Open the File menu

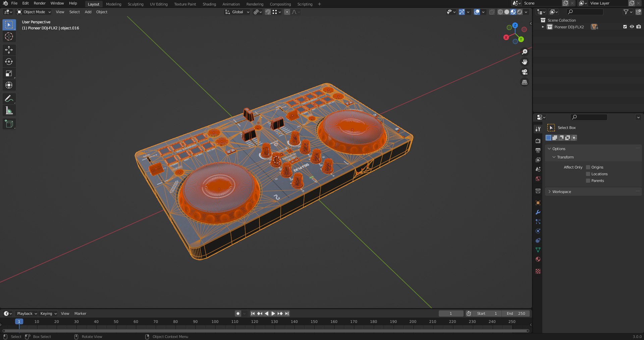14,3
